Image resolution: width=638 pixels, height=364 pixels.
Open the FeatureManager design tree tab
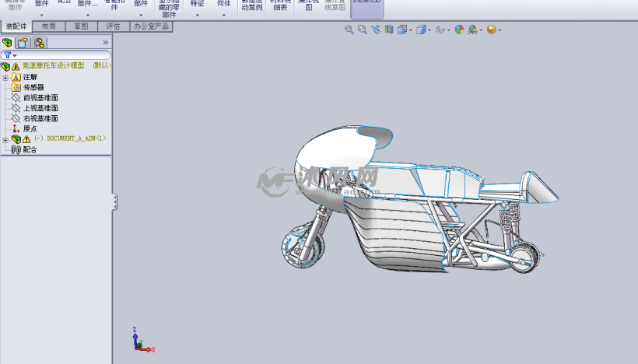[8, 43]
